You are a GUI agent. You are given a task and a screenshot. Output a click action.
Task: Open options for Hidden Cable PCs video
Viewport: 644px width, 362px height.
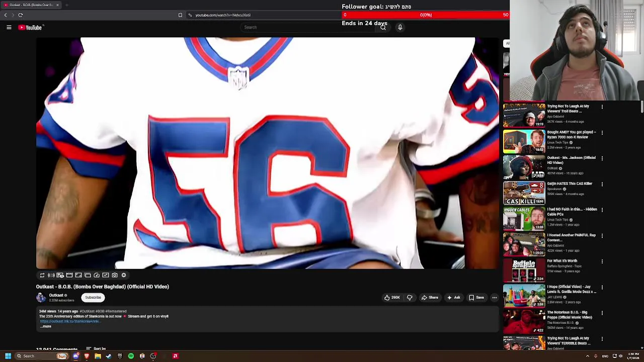click(602, 210)
